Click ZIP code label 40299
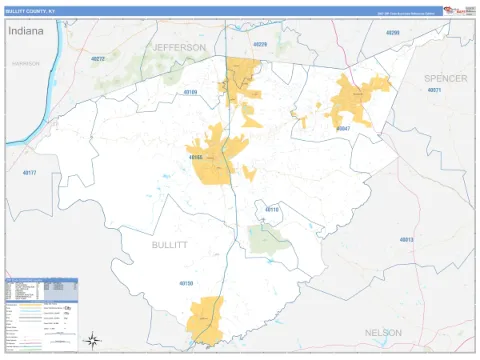The height and width of the screenshot is (360, 480). (393, 33)
